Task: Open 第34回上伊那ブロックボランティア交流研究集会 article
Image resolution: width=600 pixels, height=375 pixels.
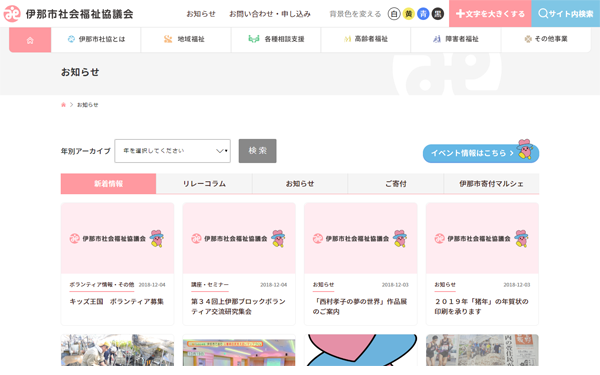Action: 238,307
